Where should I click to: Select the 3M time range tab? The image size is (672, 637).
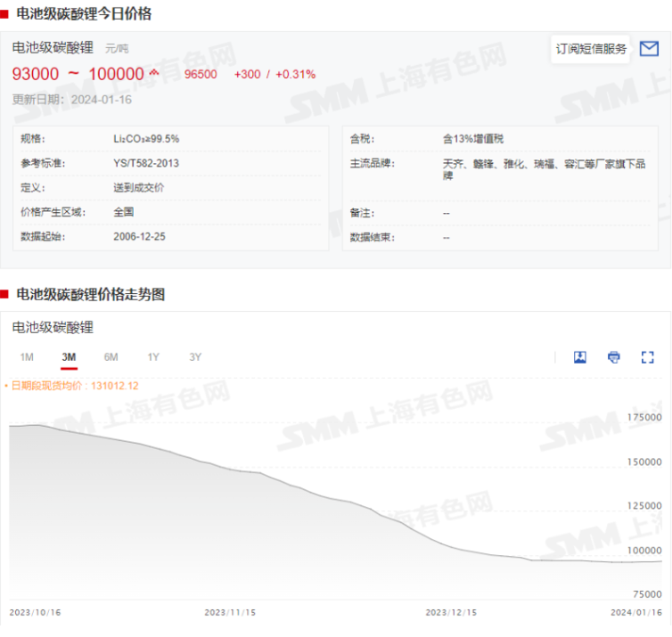click(x=69, y=357)
